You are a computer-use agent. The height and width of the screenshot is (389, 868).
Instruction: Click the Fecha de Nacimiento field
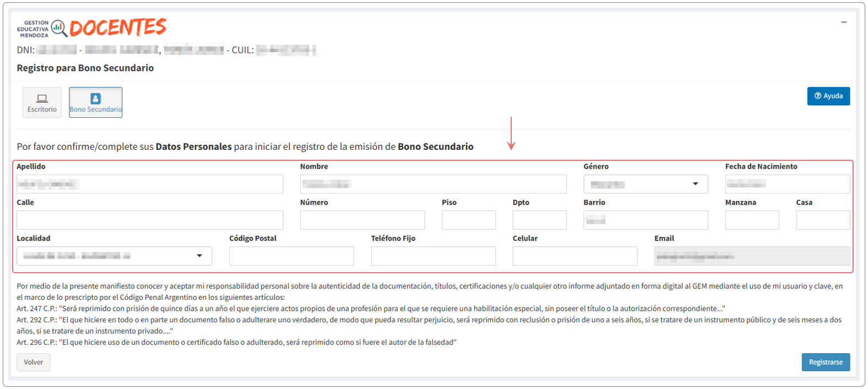[x=787, y=184]
